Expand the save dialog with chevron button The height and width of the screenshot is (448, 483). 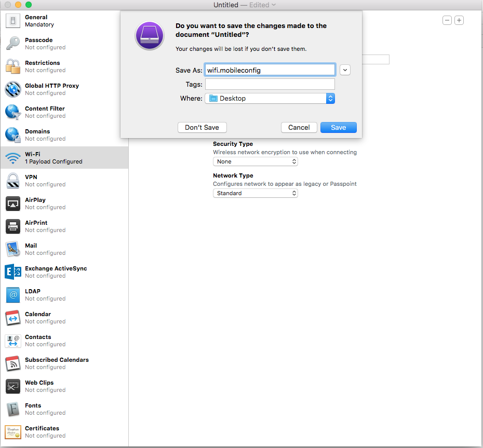tap(345, 70)
